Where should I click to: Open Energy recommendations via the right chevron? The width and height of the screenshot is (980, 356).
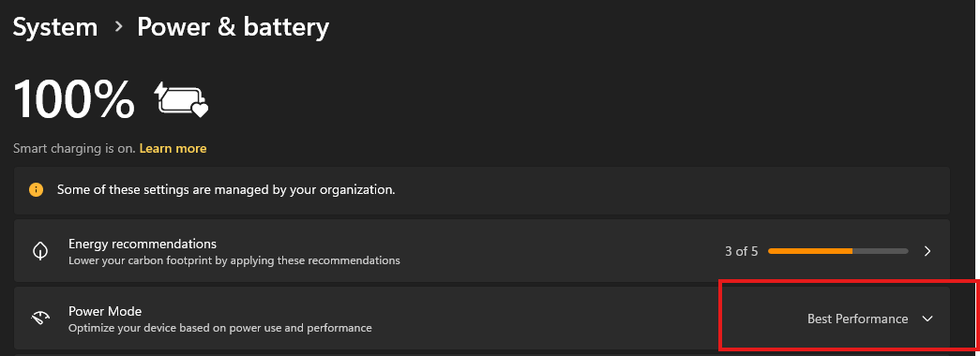pos(927,251)
